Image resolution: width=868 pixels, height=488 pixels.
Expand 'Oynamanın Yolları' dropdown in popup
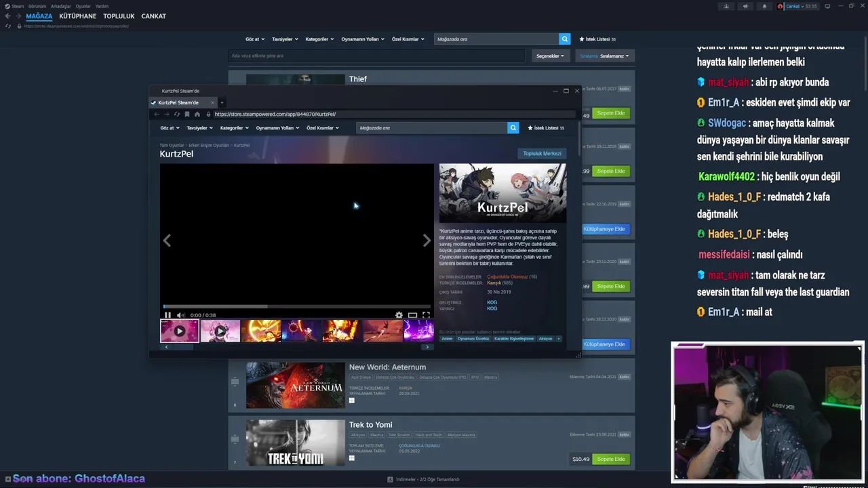point(277,127)
